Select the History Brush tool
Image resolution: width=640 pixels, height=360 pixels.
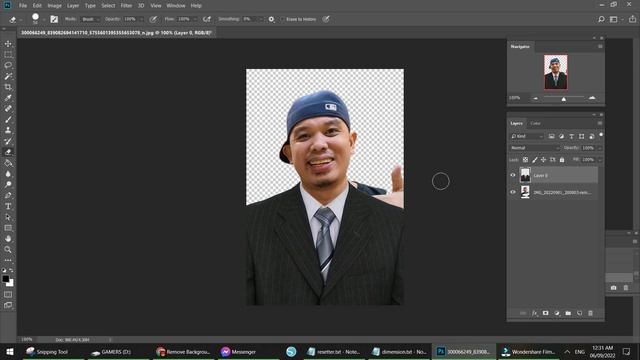pyautogui.click(x=8, y=141)
